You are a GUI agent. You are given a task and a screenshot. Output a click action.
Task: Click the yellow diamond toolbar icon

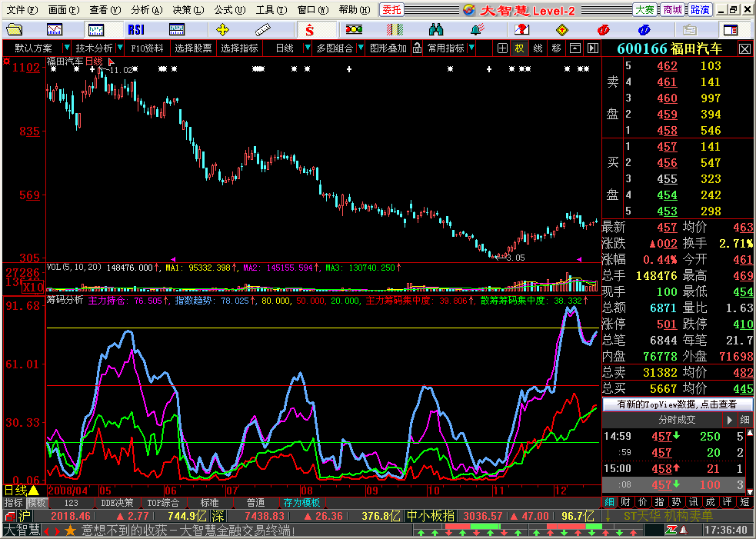(562, 30)
